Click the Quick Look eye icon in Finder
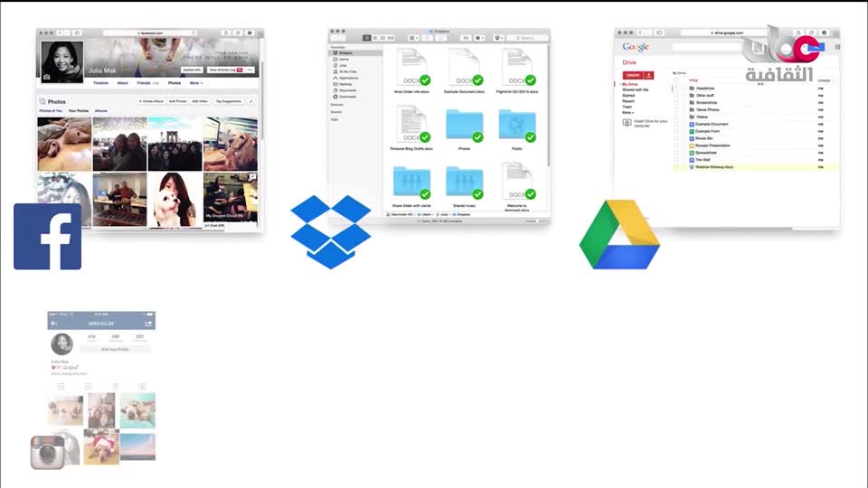Viewport: 868px width, 488px height. point(467,38)
